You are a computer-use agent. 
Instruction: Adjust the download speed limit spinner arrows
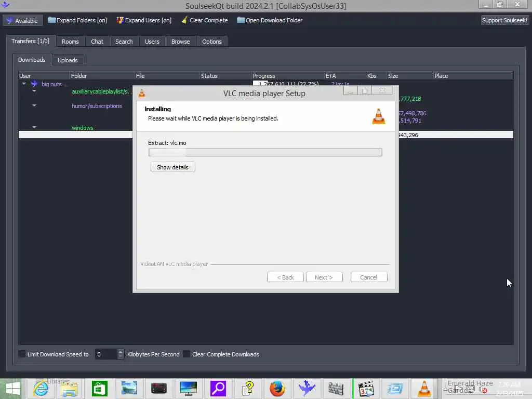(x=121, y=354)
